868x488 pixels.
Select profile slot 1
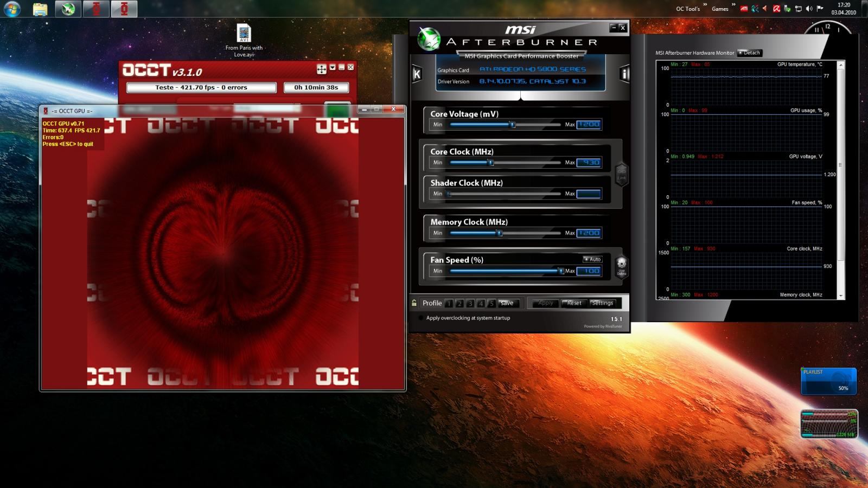click(x=449, y=303)
